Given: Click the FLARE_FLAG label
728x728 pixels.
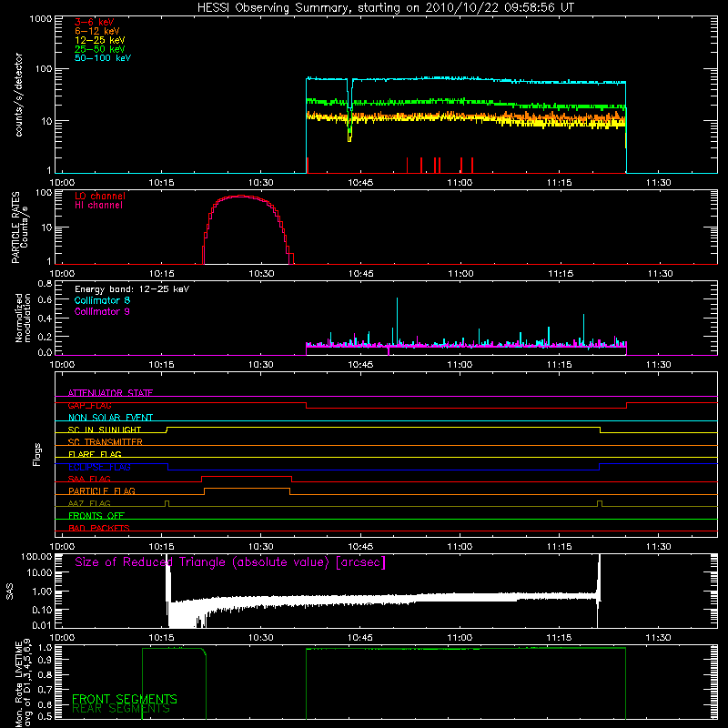Looking at the screenshot, I should coord(95,454).
